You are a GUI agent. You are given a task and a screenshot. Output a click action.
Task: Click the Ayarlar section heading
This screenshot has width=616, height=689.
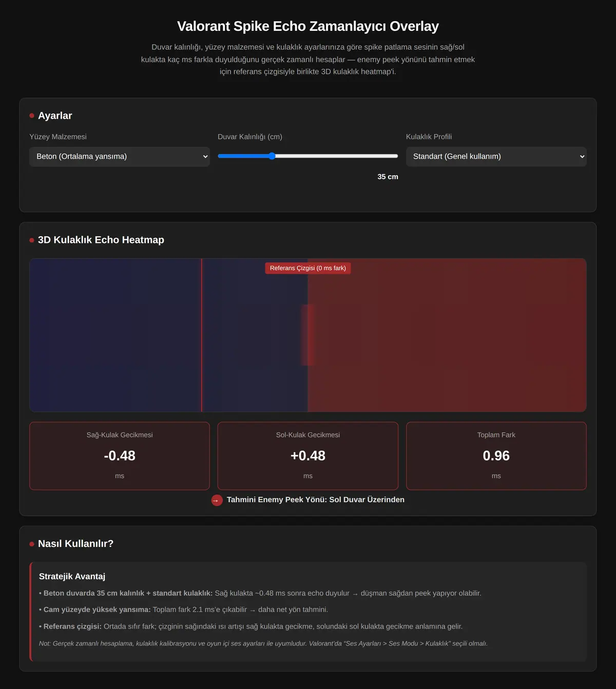pos(55,116)
